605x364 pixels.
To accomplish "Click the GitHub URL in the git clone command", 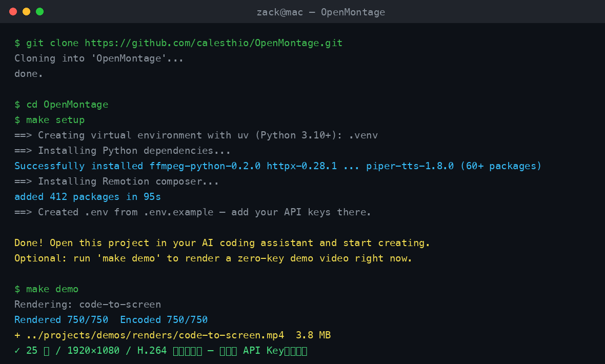I will pos(213,43).
